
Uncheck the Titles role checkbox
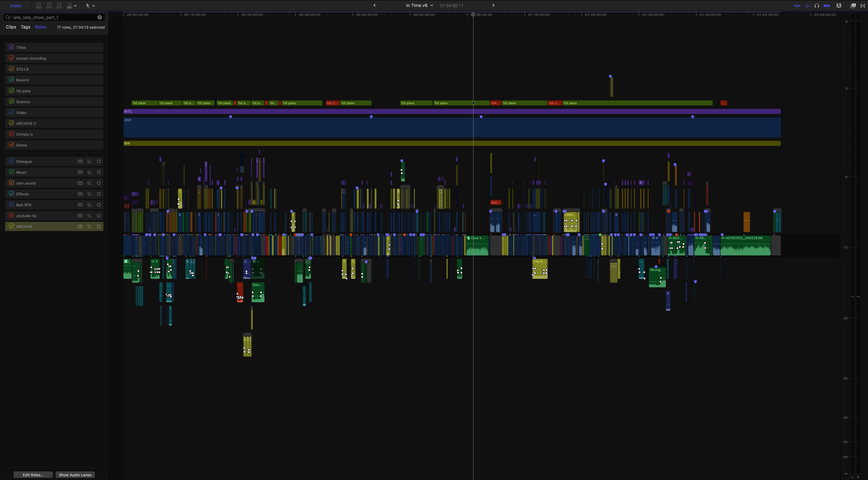coord(11,47)
